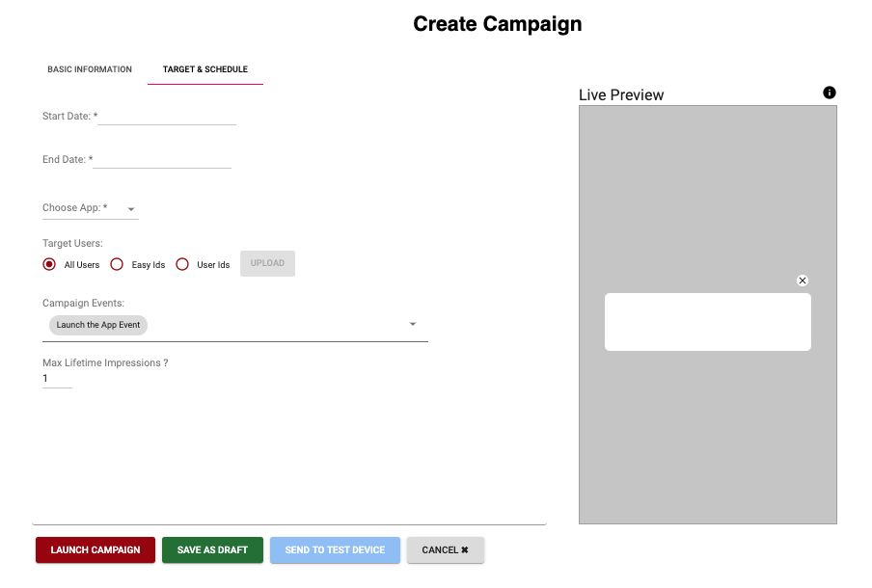Image resolution: width=872 pixels, height=588 pixels.
Task: Open the Target & Schedule tab
Action: click(204, 68)
